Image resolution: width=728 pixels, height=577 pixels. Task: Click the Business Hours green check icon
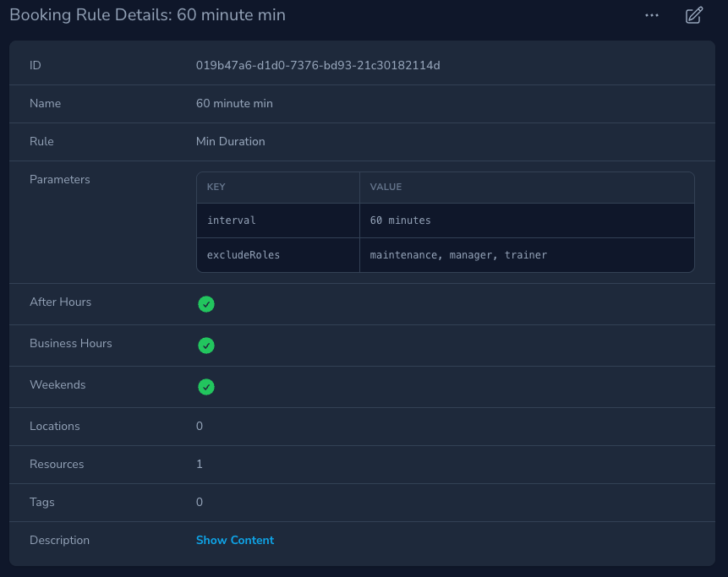tap(206, 346)
